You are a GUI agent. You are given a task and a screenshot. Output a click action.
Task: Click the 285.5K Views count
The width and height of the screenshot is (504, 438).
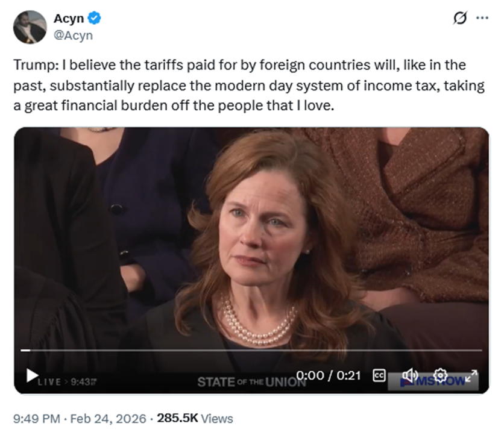pos(195,418)
